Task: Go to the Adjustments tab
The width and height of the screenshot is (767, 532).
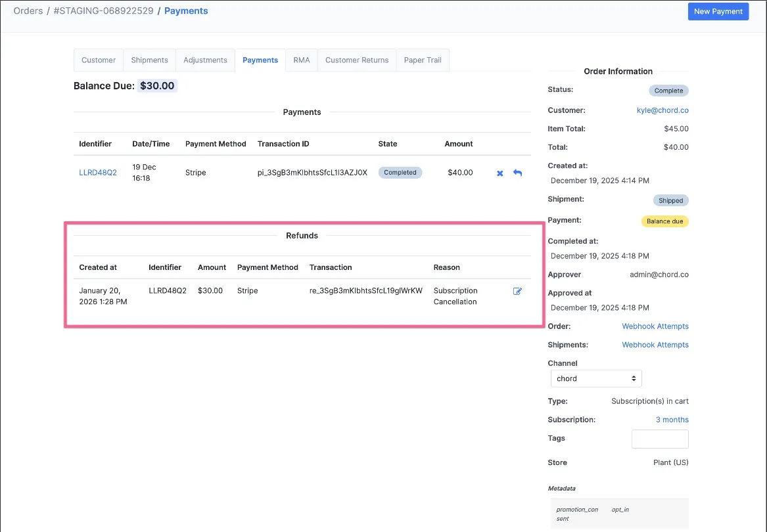Action: (205, 60)
